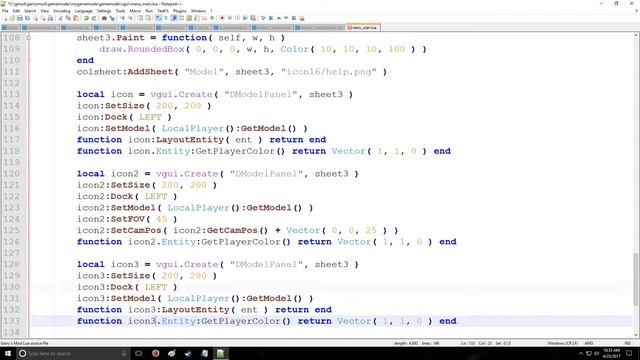
Task: Click the Cut toolbar icon
Action: point(61,18)
